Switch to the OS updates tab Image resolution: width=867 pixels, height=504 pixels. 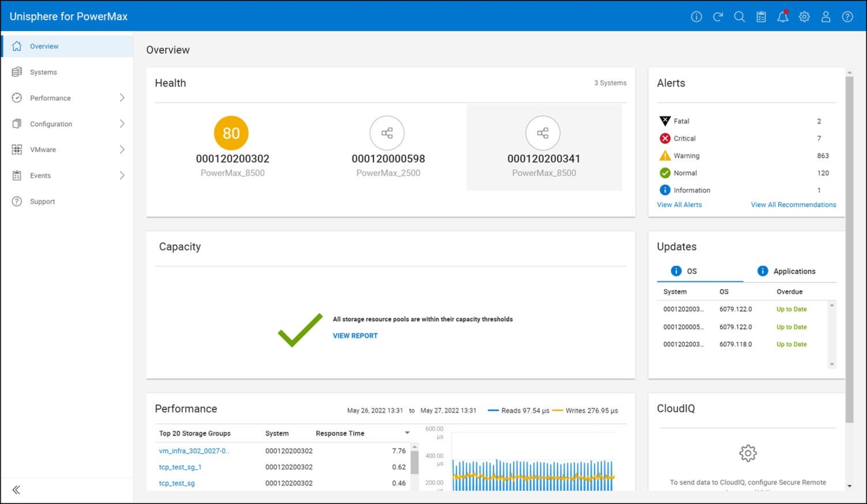(700, 271)
